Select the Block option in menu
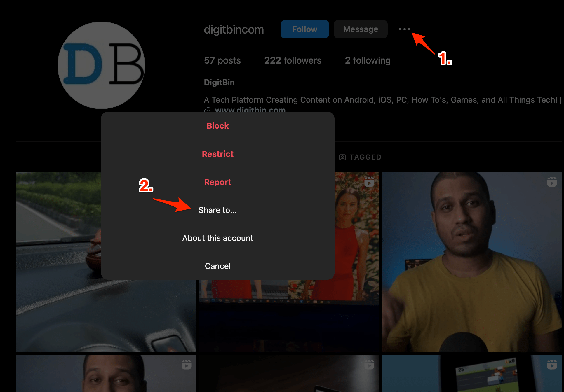This screenshot has width=564, height=392. tap(218, 125)
